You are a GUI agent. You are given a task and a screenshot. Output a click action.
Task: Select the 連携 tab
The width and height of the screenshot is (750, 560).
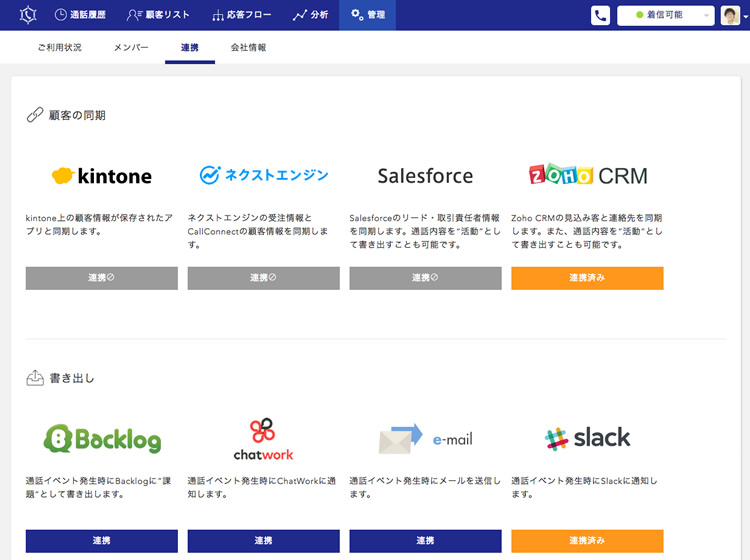[x=190, y=47]
